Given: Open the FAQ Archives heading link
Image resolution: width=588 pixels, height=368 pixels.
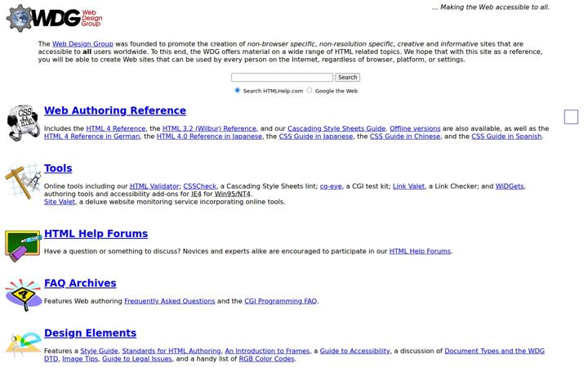Looking at the screenshot, I should point(80,283).
